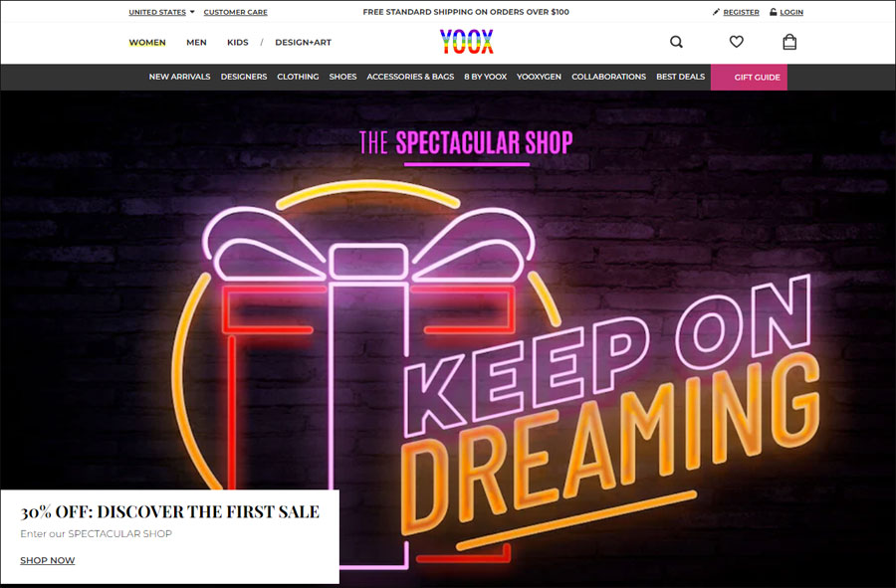Switch to the Kids section
This screenshot has width=896, height=588.
pos(238,42)
